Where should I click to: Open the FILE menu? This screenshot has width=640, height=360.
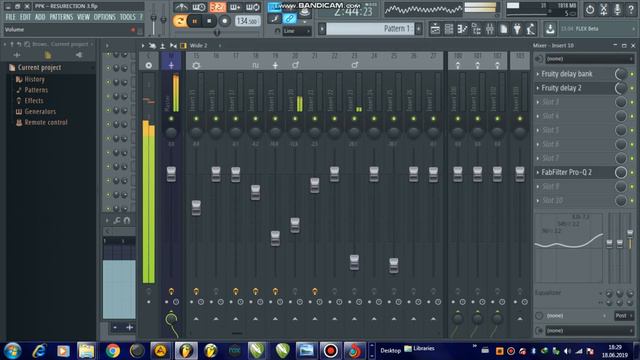click(11, 17)
